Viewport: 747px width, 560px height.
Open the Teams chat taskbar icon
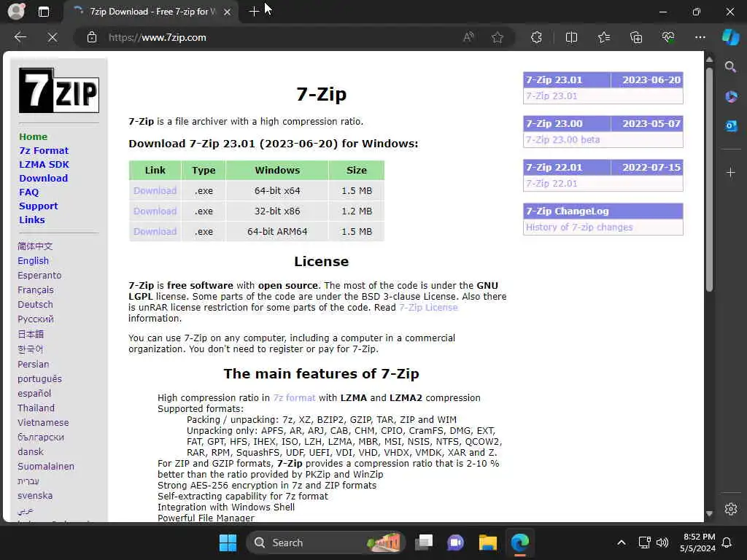tap(455, 542)
